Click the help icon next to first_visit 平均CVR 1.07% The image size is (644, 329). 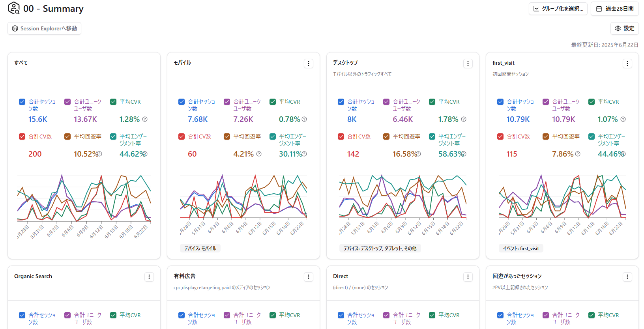[623, 119]
